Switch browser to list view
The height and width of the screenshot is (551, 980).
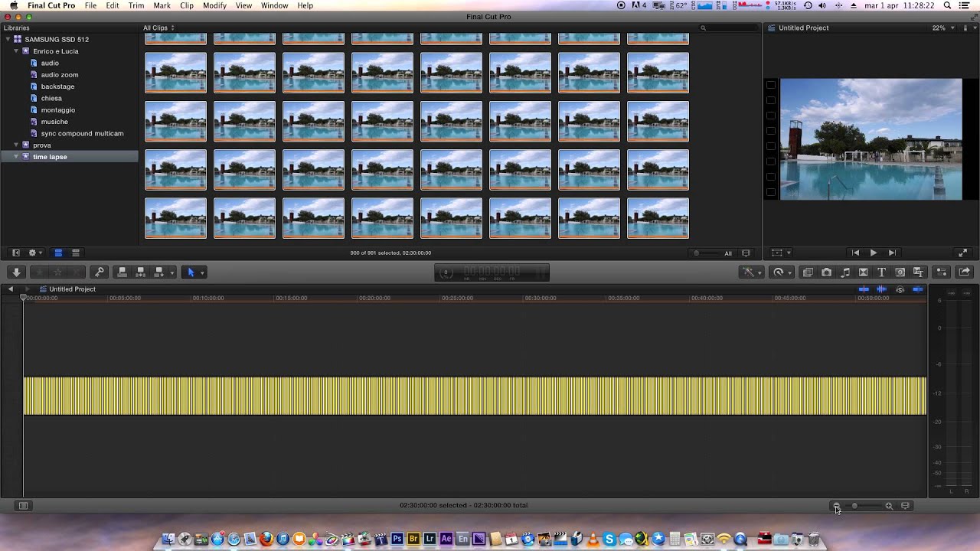[76, 253]
